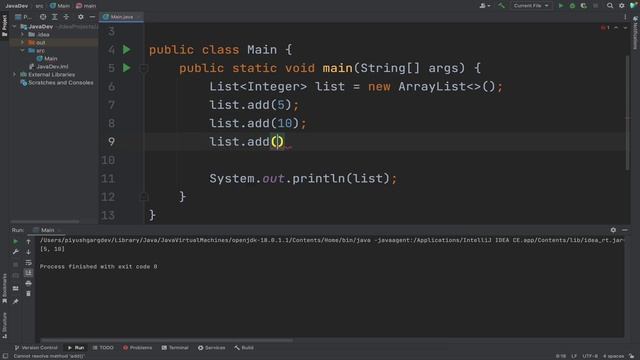Click main method in the breadcrumb bar
The height and width of the screenshot is (360, 640).
point(86,6)
